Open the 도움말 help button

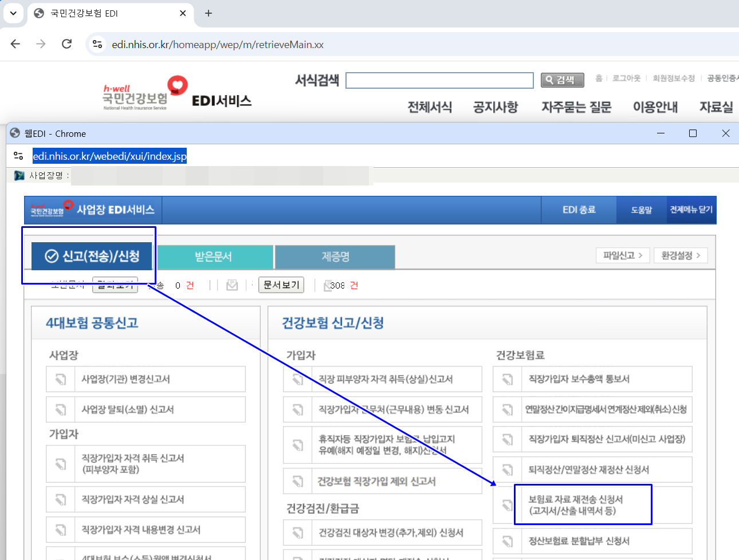(x=642, y=210)
